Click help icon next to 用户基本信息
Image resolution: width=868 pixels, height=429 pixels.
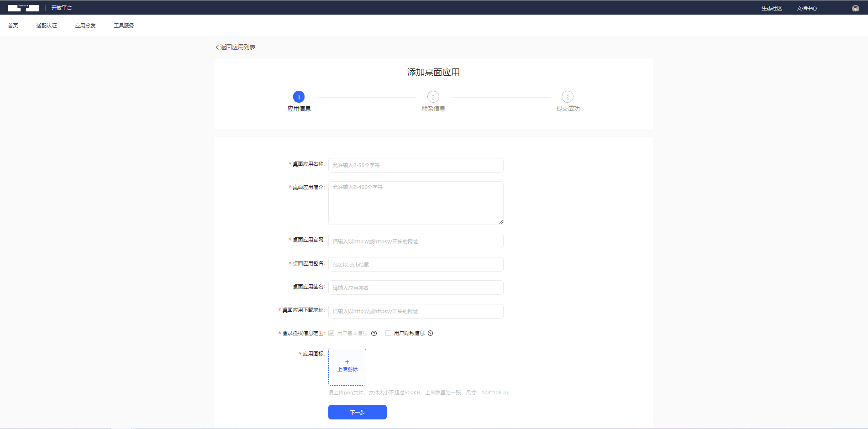[374, 333]
